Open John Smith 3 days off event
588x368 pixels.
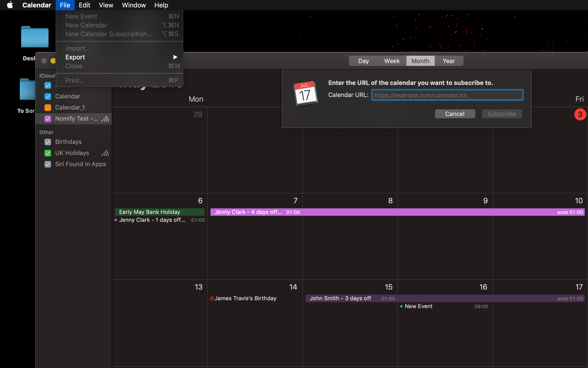[445, 298]
